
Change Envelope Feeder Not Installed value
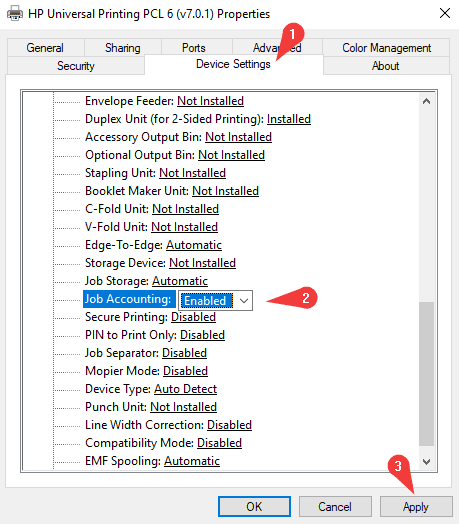coord(210,101)
